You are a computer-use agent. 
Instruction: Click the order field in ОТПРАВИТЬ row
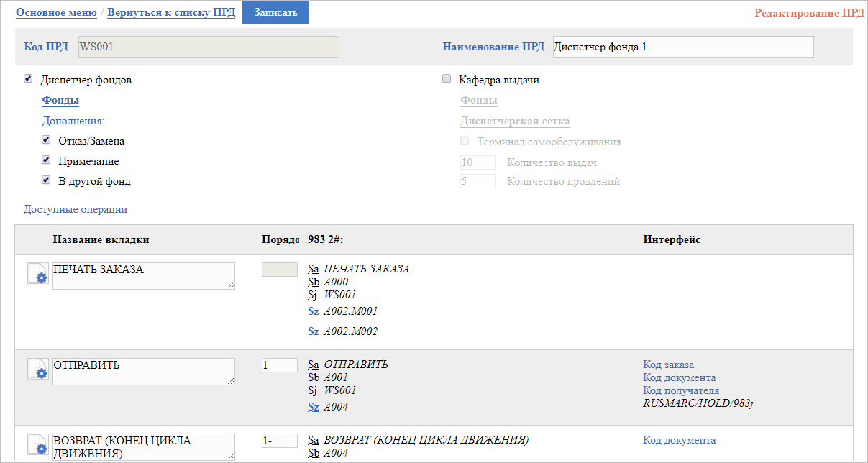point(279,365)
